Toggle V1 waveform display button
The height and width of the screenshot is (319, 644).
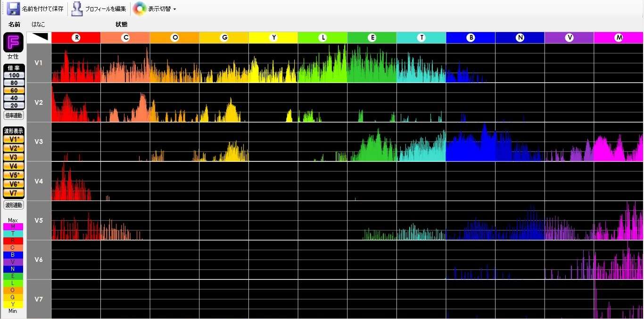pyautogui.click(x=13, y=139)
